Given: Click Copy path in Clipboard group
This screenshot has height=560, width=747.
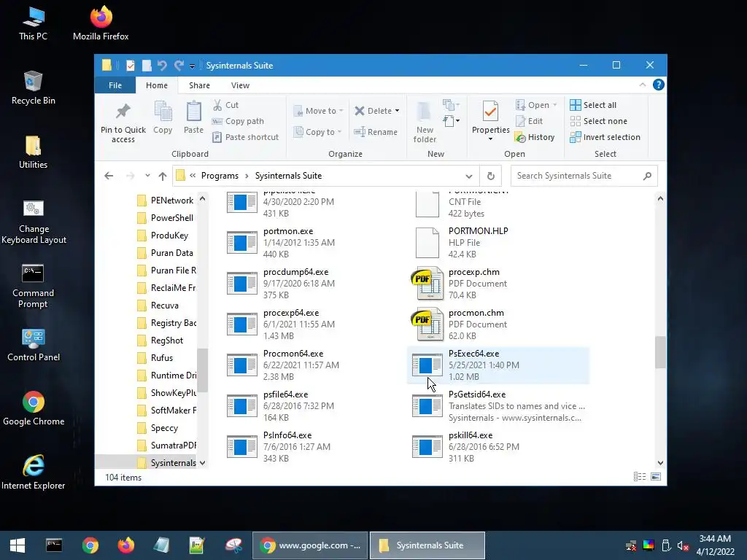Looking at the screenshot, I should coord(238,121).
